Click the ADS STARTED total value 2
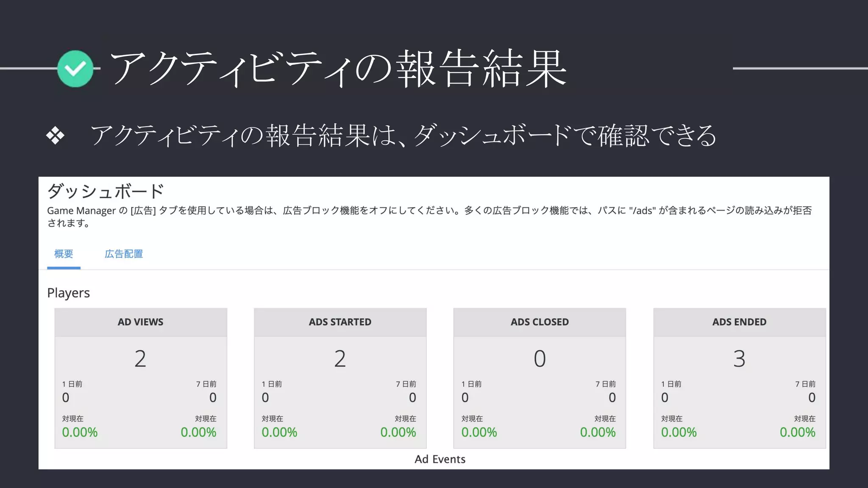 (x=340, y=359)
